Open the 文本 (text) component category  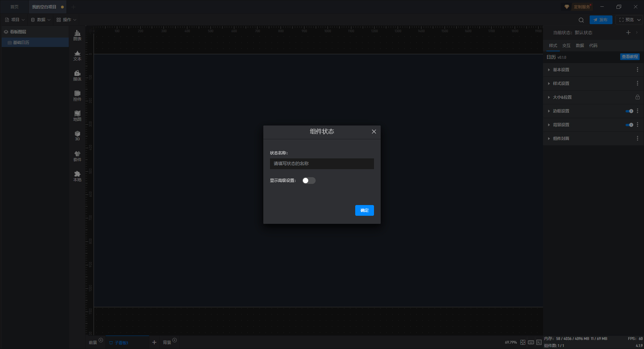click(x=77, y=55)
